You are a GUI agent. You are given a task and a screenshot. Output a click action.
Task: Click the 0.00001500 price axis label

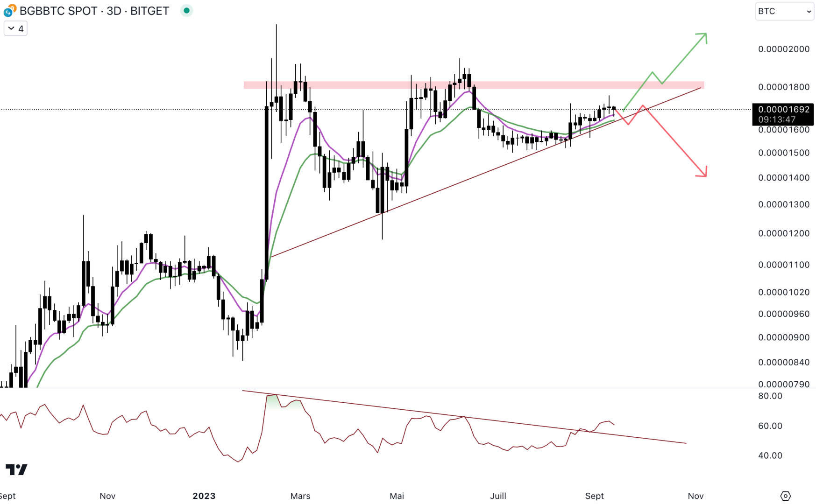(x=784, y=153)
